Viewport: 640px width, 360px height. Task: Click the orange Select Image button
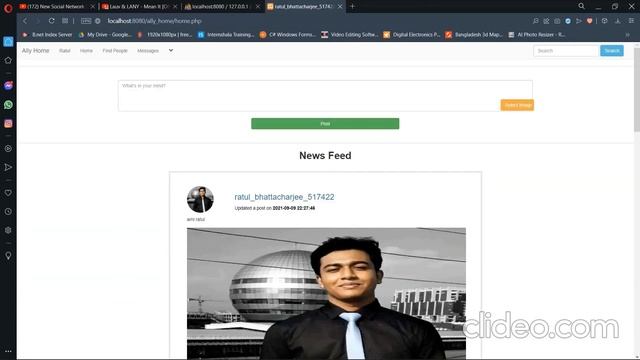[x=517, y=105]
